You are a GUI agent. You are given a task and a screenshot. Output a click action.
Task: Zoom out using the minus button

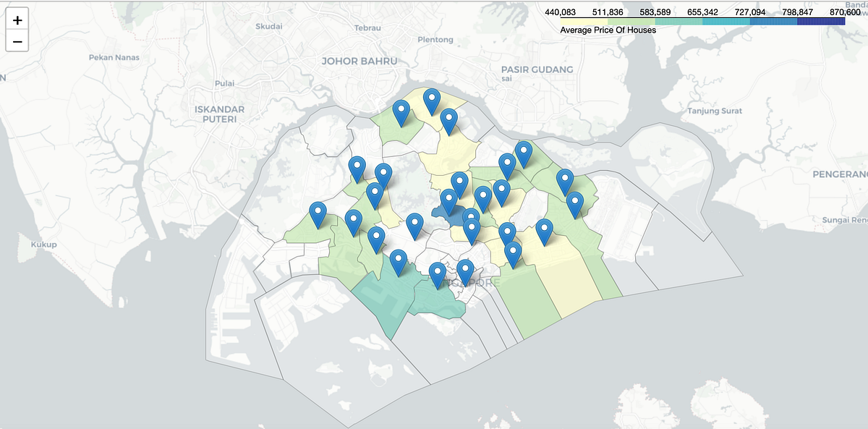(17, 42)
